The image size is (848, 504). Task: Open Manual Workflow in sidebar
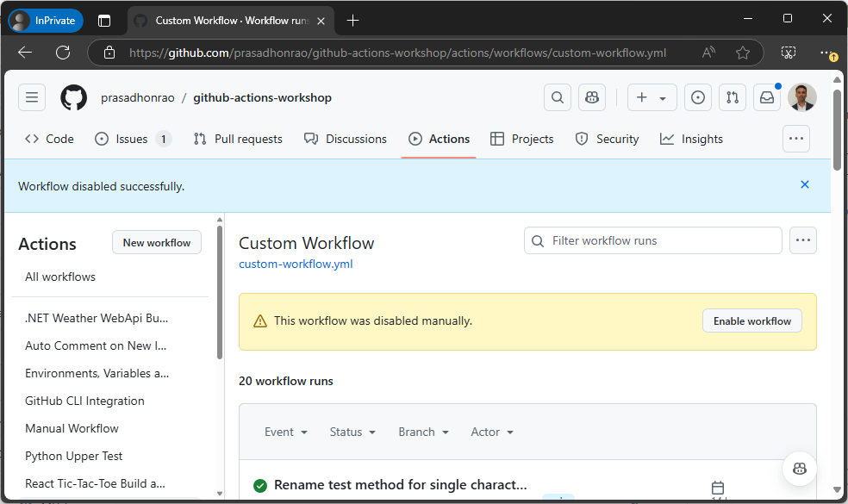72,428
